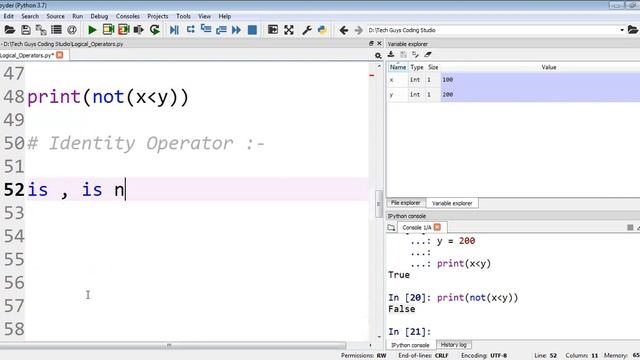
Task: Click the debug Step Return icon
Action: (x=221, y=30)
